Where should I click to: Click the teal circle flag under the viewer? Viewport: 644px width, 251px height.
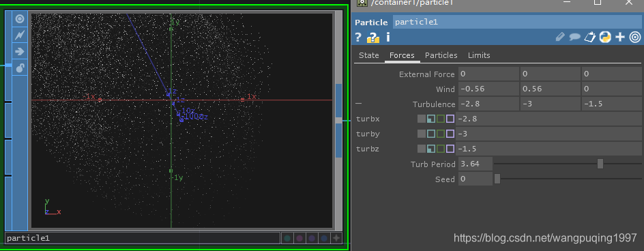tap(287, 238)
